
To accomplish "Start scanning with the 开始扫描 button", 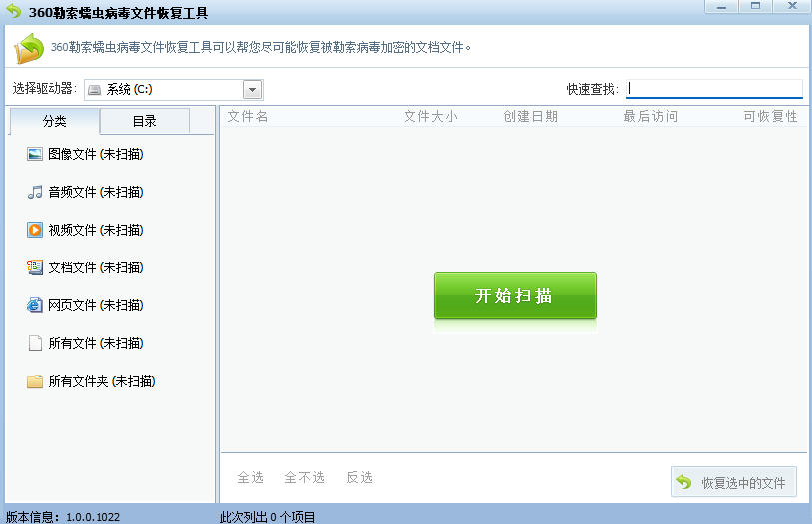I will click(515, 295).
